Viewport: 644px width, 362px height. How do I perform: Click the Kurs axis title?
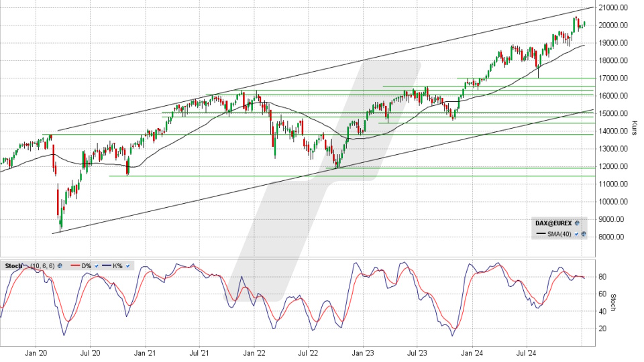click(634, 127)
